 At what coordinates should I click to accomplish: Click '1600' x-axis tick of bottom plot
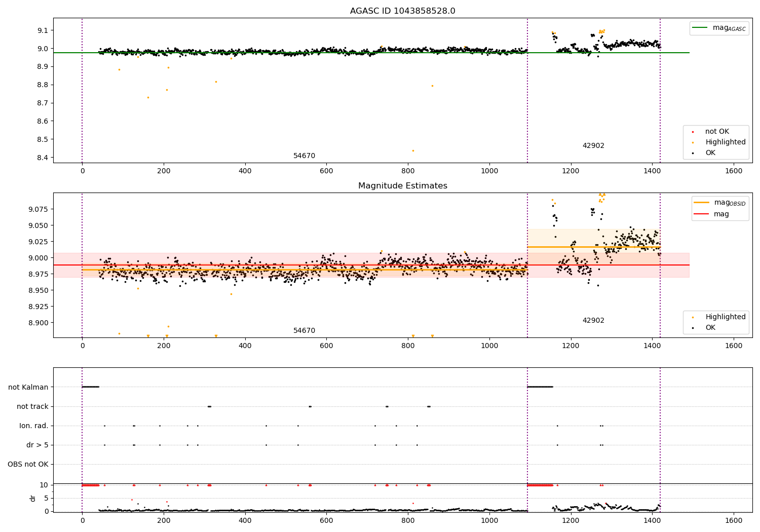point(734,520)
